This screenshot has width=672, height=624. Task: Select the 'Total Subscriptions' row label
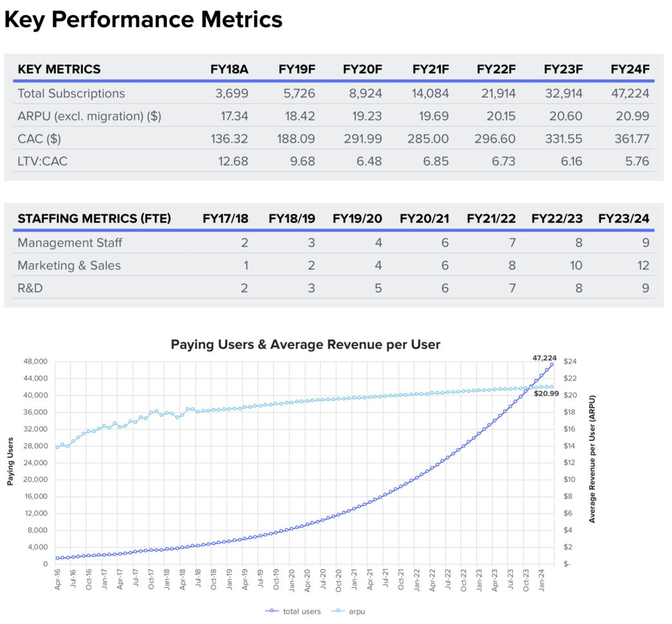coord(73,93)
